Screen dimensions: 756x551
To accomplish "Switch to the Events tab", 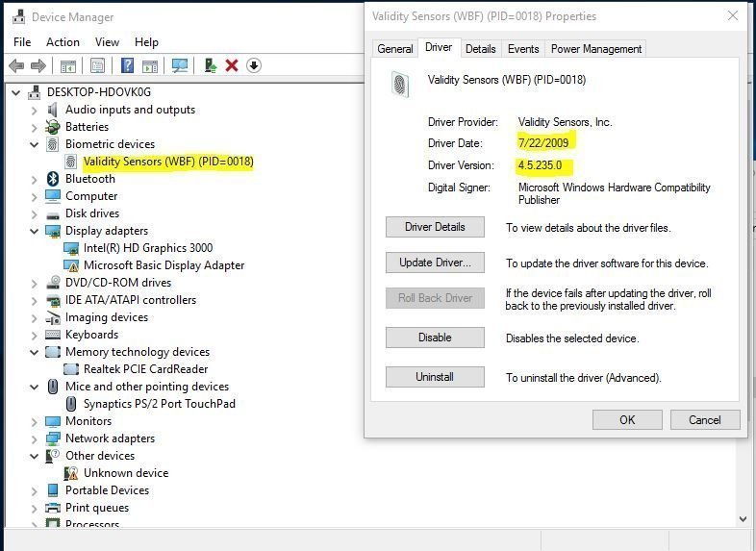I will (523, 49).
